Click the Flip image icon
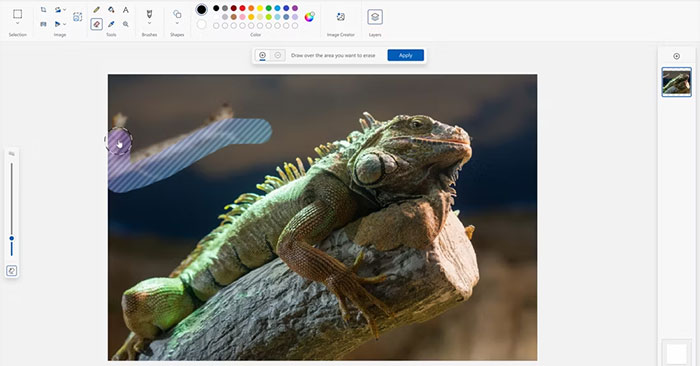700x366 pixels. 58,24
